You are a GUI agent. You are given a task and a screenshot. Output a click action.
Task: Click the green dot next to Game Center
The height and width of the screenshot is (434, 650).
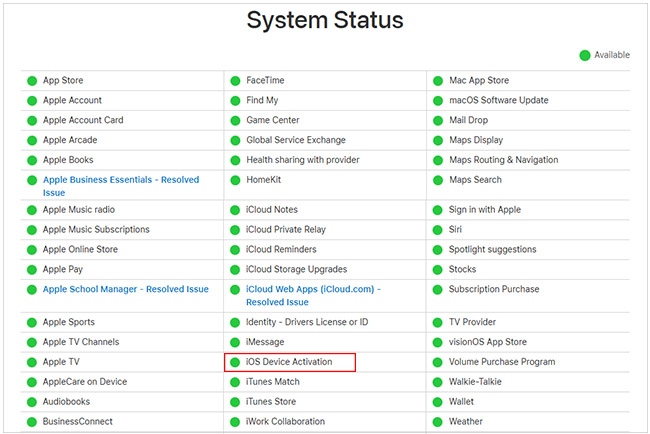[x=235, y=121]
